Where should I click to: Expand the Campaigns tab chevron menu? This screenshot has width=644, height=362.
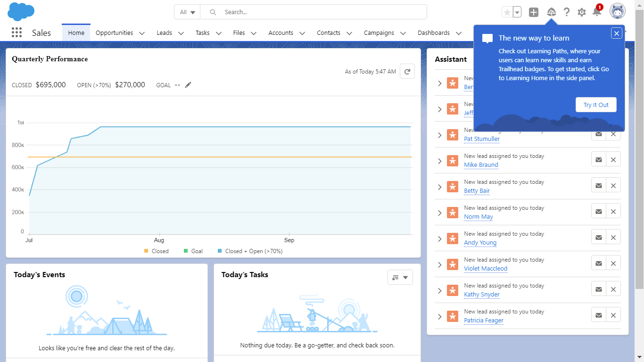click(x=403, y=33)
